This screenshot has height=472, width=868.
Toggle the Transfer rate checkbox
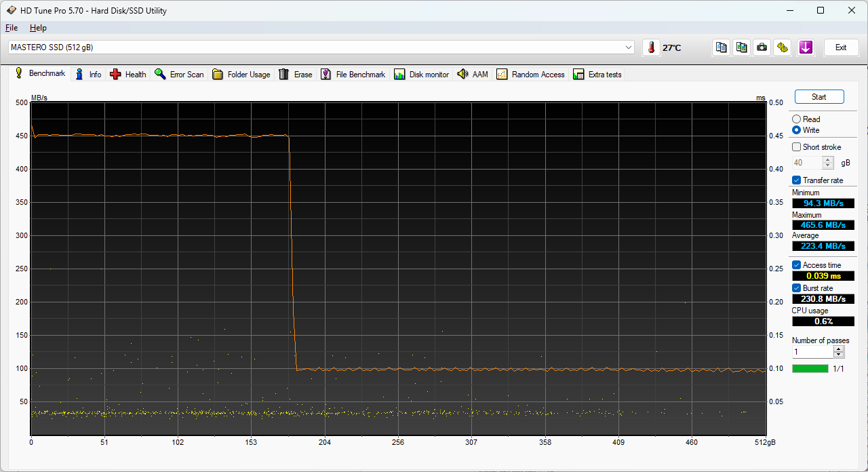(796, 180)
